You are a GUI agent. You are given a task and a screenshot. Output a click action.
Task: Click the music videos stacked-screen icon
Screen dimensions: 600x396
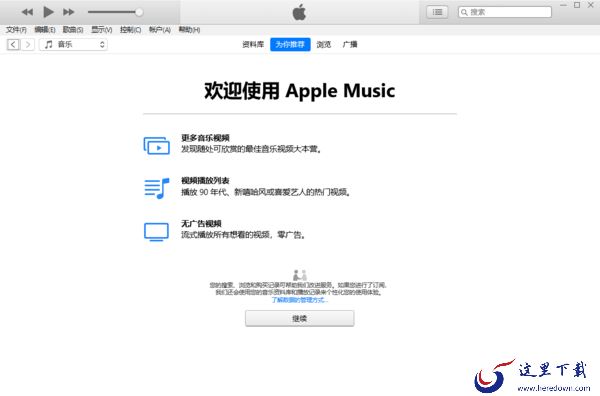157,146
